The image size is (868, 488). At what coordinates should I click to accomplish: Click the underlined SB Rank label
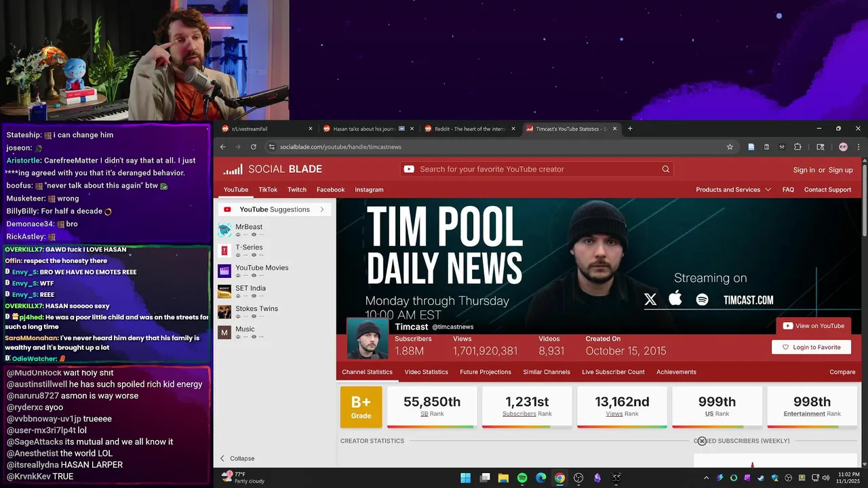(x=424, y=413)
